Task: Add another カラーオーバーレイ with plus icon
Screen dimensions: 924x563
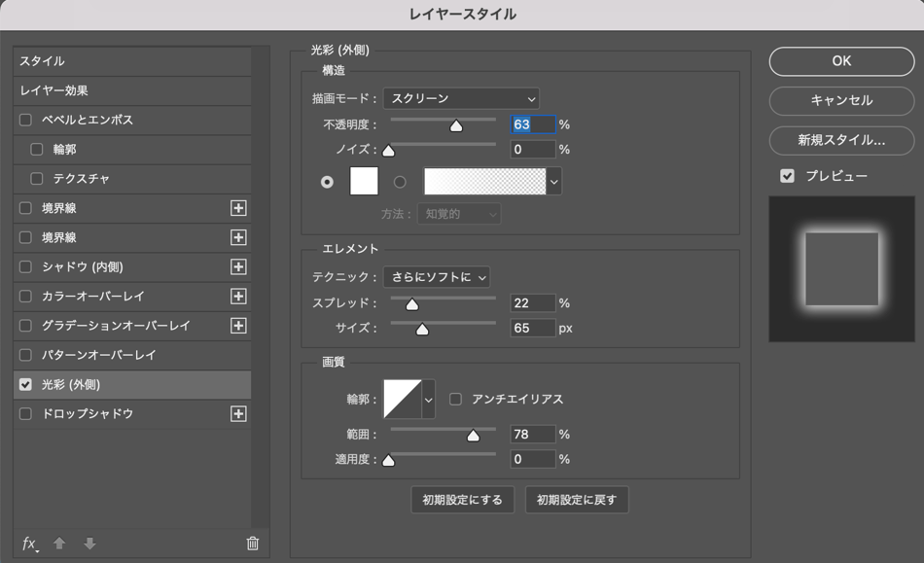Action: point(238,297)
